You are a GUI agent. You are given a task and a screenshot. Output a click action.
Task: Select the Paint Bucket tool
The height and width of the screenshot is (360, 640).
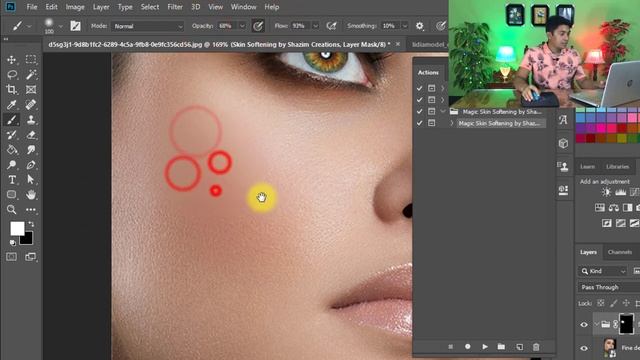click(x=11, y=149)
